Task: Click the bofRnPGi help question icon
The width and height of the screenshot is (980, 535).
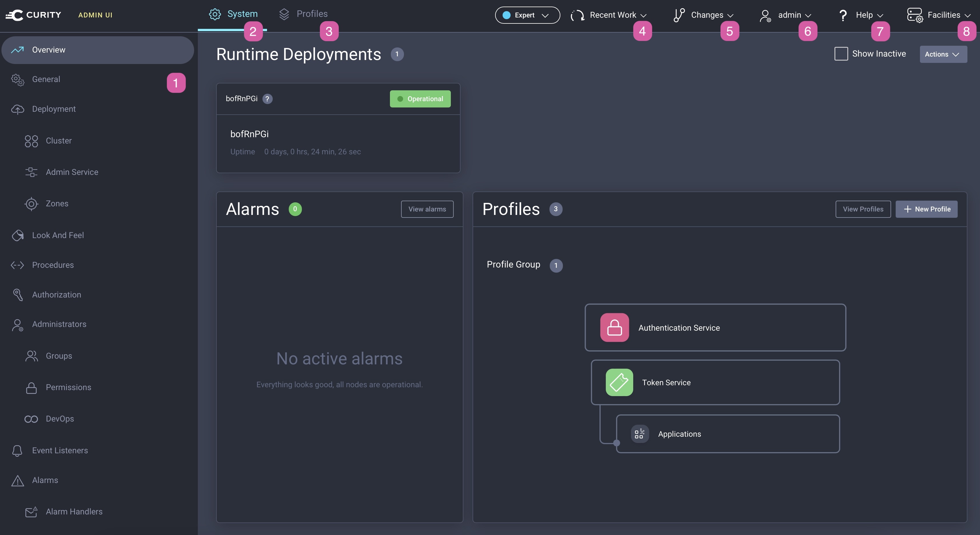Action: point(268,99)
